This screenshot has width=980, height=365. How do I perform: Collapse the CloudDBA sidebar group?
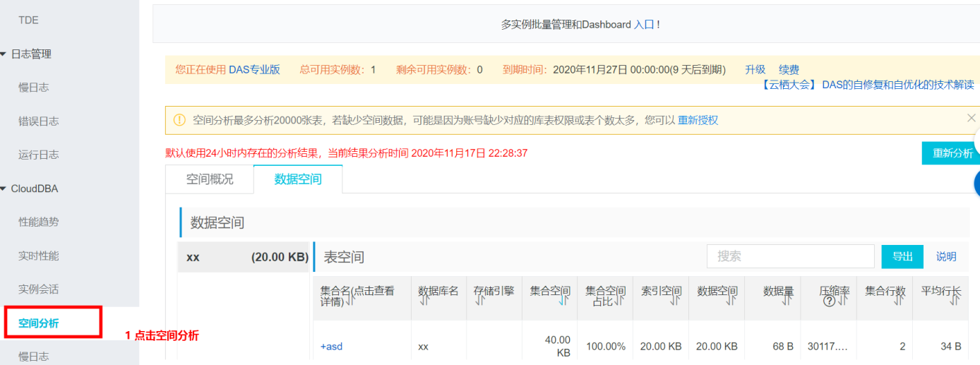pyautogui.click(x=4, y=189)
